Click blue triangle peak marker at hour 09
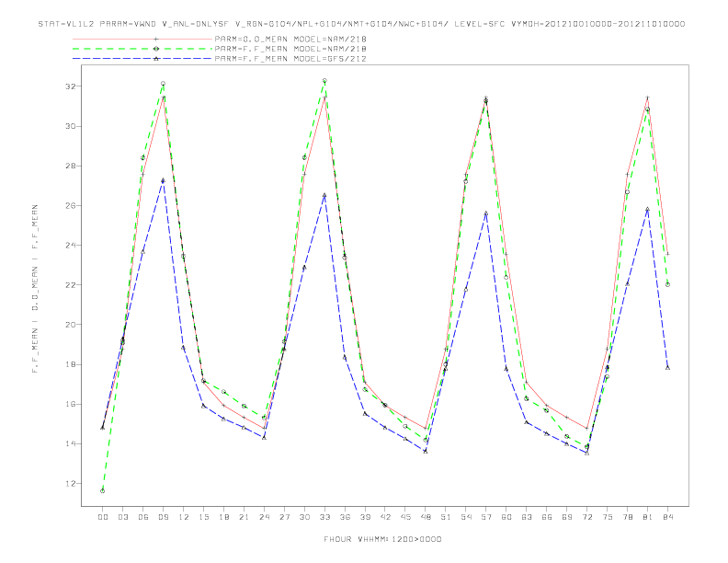Image resolution: width=728 pixels, height=563 pixels. (163, 180)
